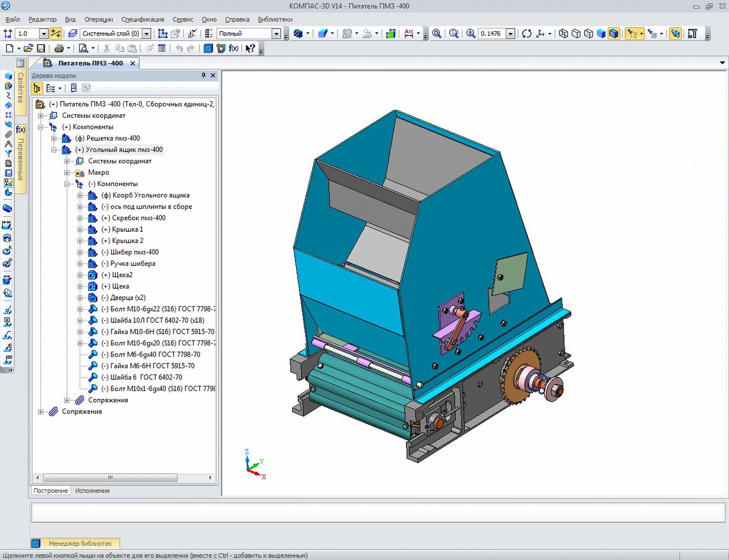Select the Wireframe display mode cube
729x560 pixels.
[x=564, y=33]
